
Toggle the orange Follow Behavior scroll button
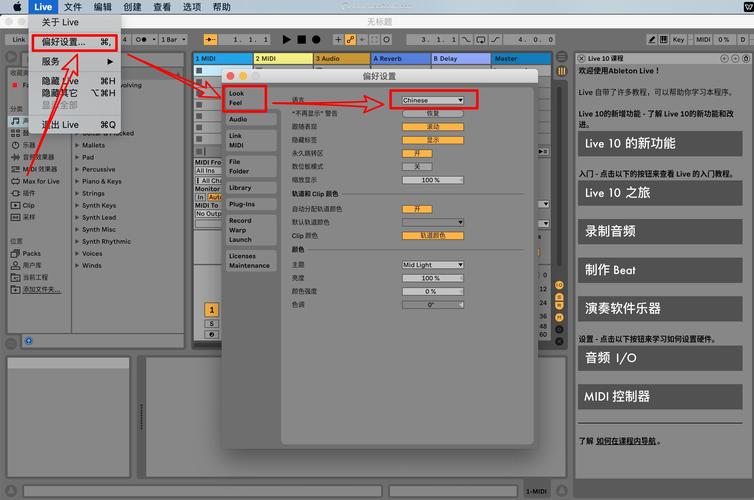coord(433,127)
